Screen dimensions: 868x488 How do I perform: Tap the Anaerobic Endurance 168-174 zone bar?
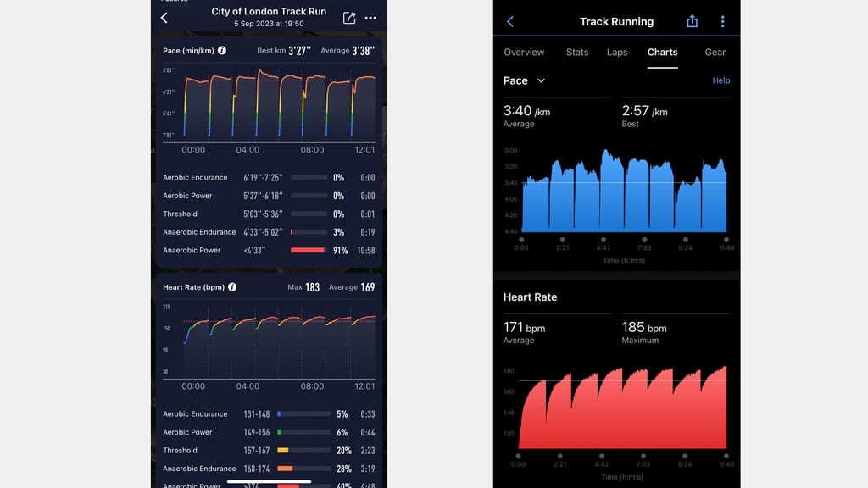(304, 469)
